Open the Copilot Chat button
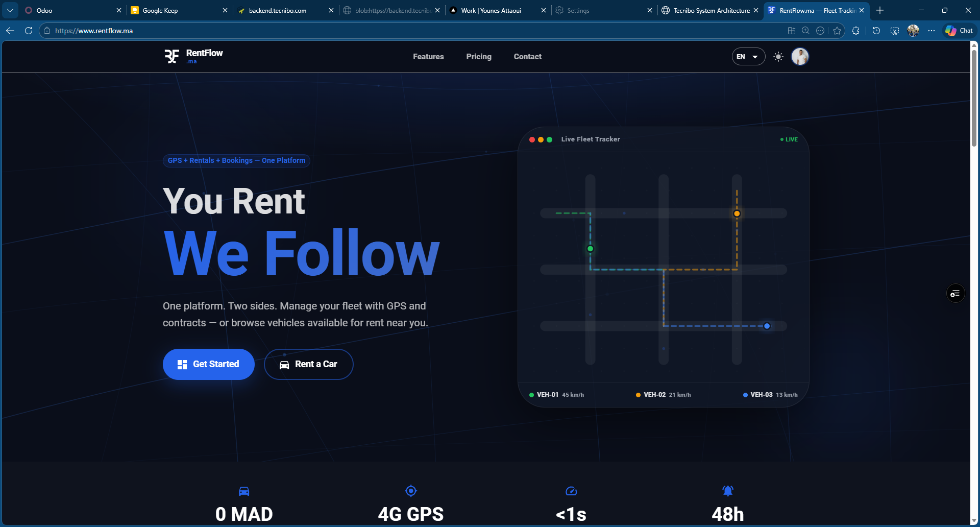The width and height of the screenshot is (980, 527). pyautogui.click(x=959, y=31)
